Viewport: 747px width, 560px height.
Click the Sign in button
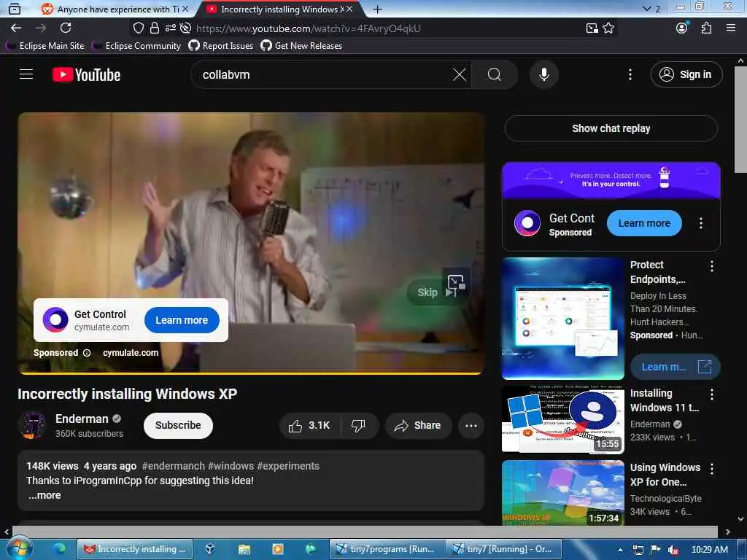point(686,74)
